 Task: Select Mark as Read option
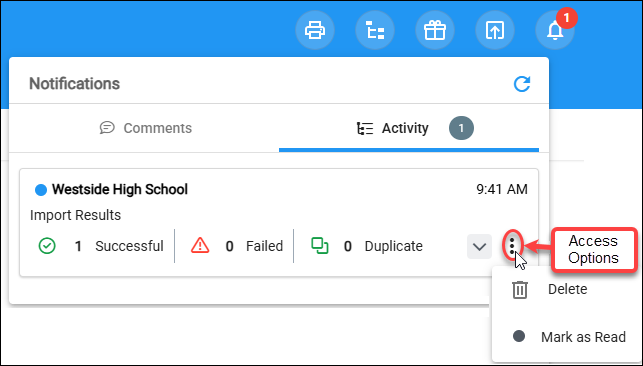pos(569,337)
